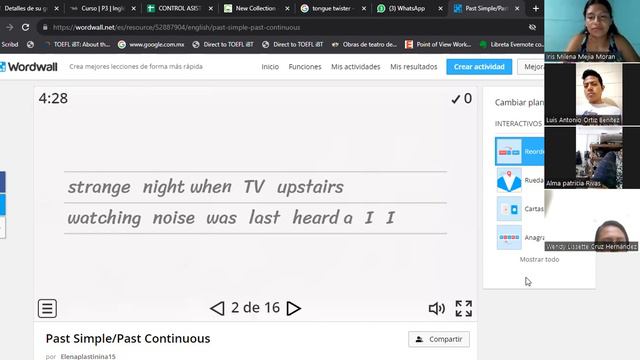Screen dimensions: 640x360
Task: Open Mis resultados
Action: click(x=413, y=67)
